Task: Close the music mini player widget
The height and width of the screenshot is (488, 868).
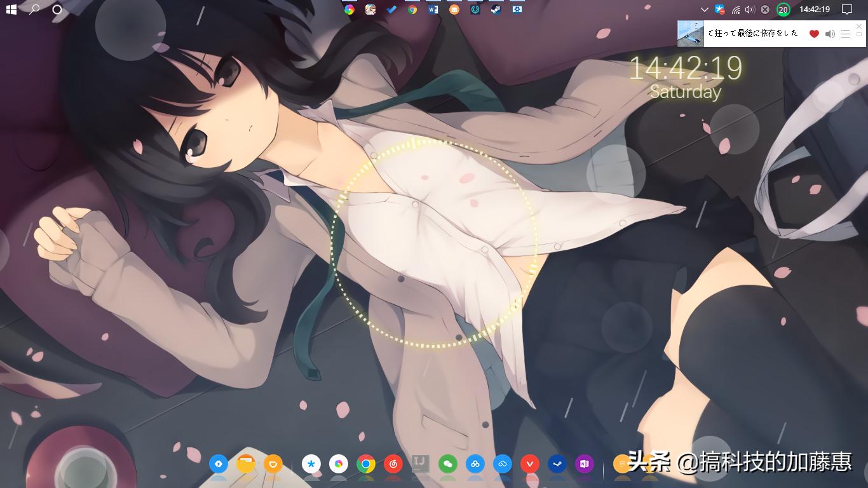Action: (x=859, y=26)
